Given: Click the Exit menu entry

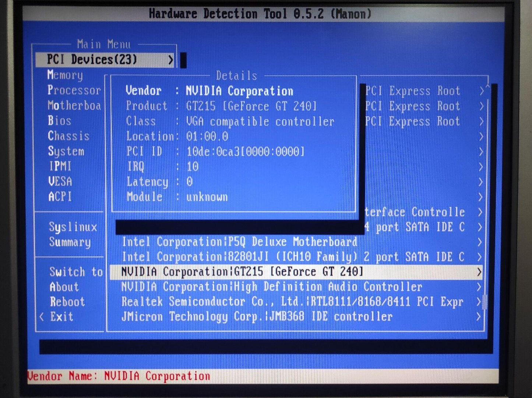Looking at the screenshot, I should point(61,317).
